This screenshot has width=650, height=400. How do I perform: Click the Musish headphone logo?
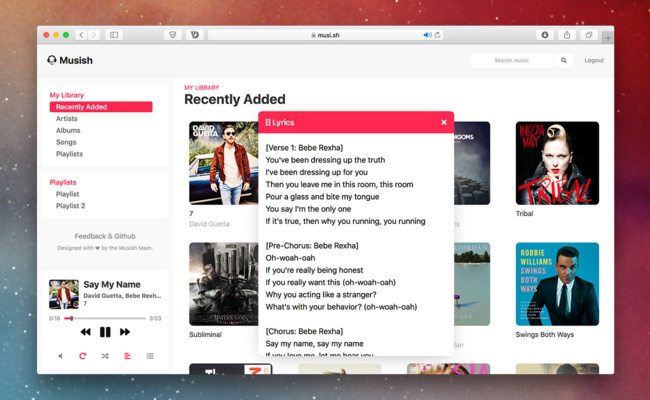pos(52,60)
